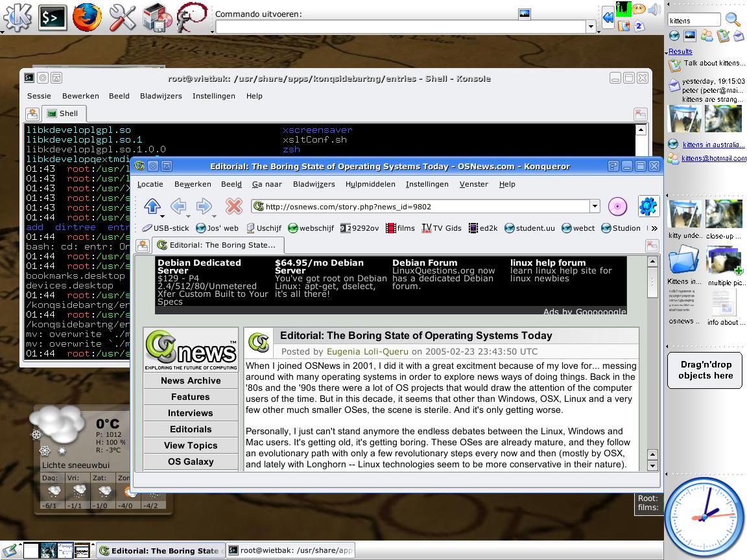Open the kittens@hotmail.com contact link
The height and width of the screenshot is (560, 747).
coord(714,159)
